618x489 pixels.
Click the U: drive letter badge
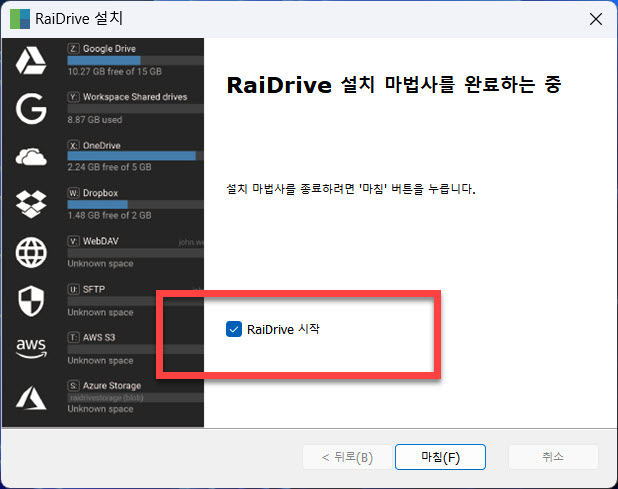tap(73, 290)
